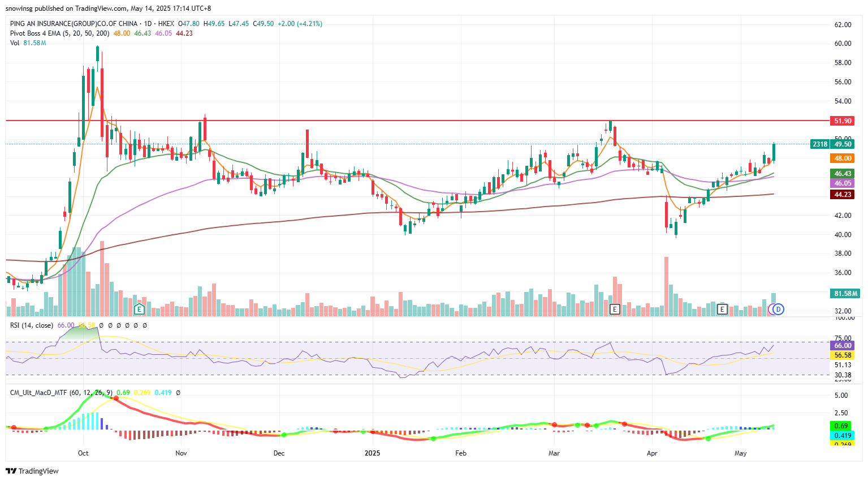
Task: Click the 1D interval in the chart title
Action: pos(148,24)
